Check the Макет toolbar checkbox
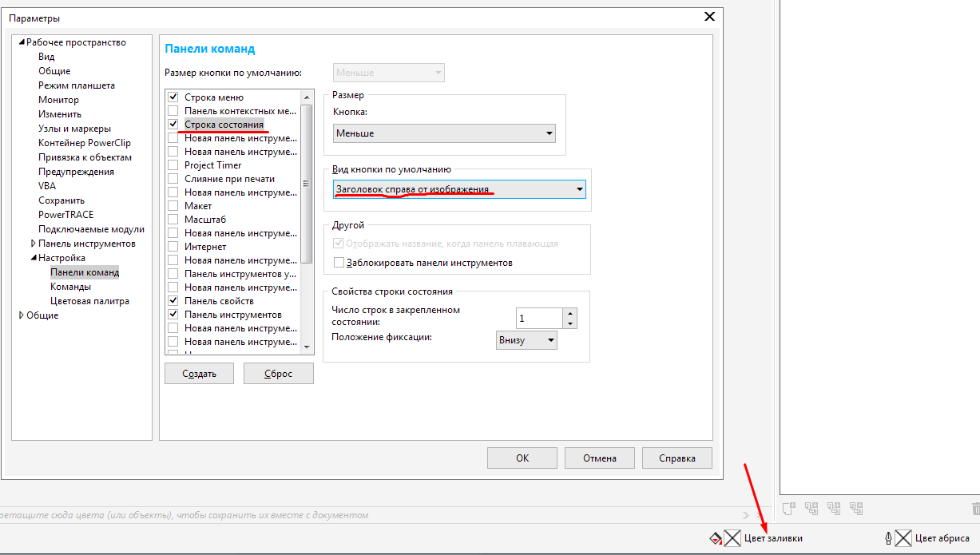The image size is (980, 555). pos(173,206)
